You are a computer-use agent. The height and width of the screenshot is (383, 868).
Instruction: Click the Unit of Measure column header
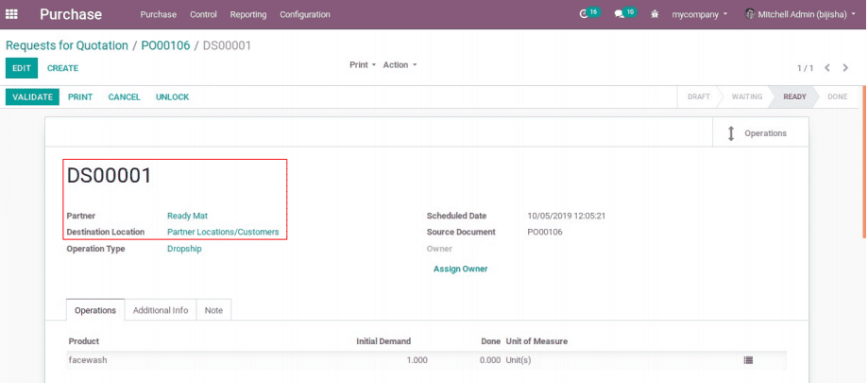pyautogui.click(x=536, y=341)
